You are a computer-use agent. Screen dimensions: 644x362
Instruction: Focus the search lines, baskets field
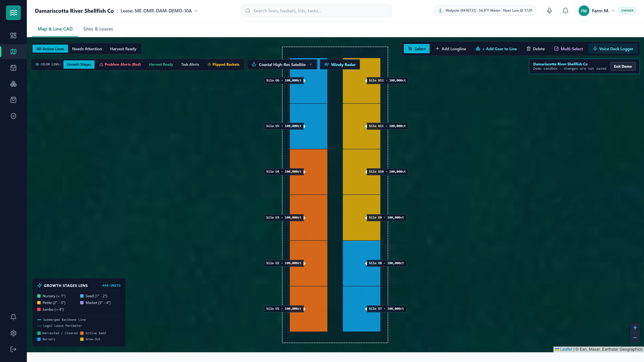click(x=316, y=11)
